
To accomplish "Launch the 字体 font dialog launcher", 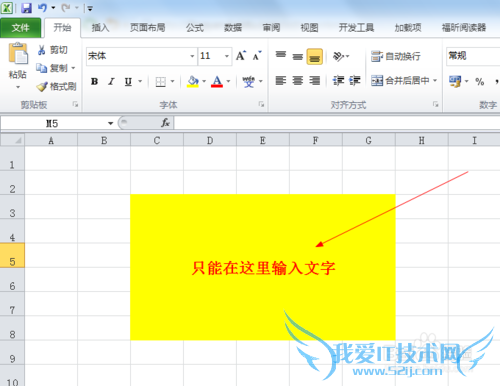I will click(261, 105).
